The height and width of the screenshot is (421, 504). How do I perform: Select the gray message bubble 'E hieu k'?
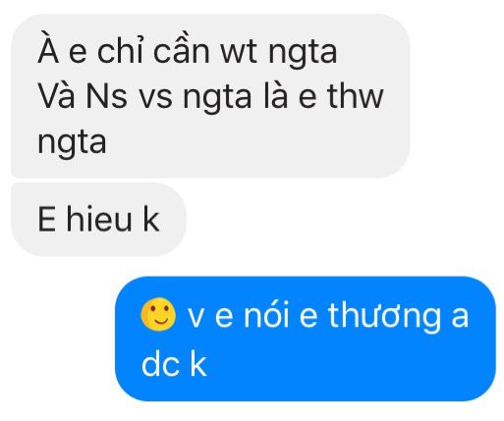point(98,220)
